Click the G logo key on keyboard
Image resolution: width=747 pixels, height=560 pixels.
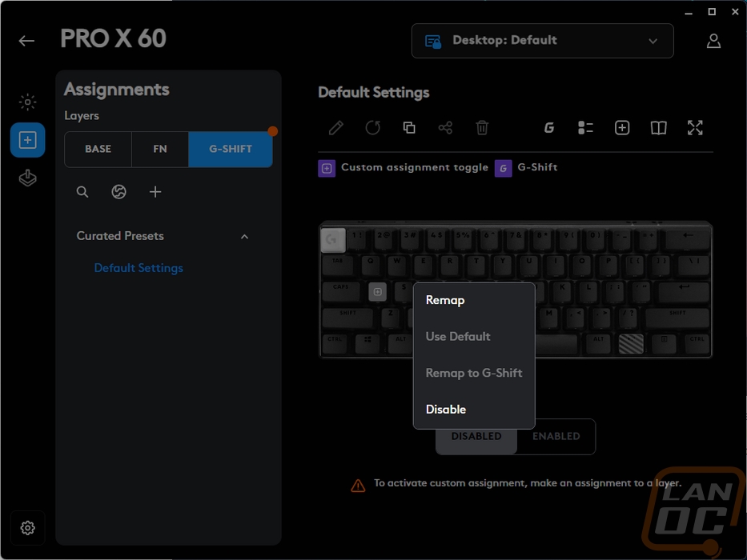pos(333,241)
